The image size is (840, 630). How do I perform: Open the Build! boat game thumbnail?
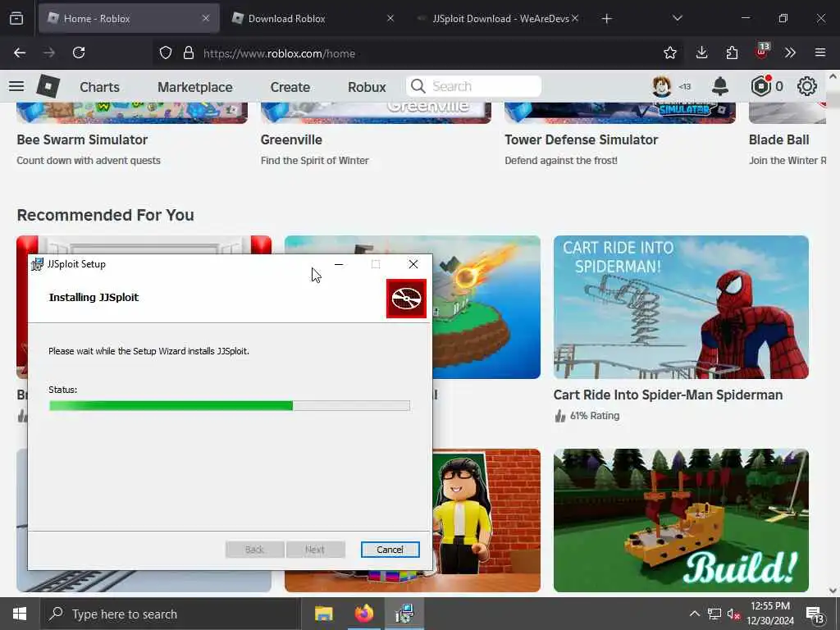681,520
